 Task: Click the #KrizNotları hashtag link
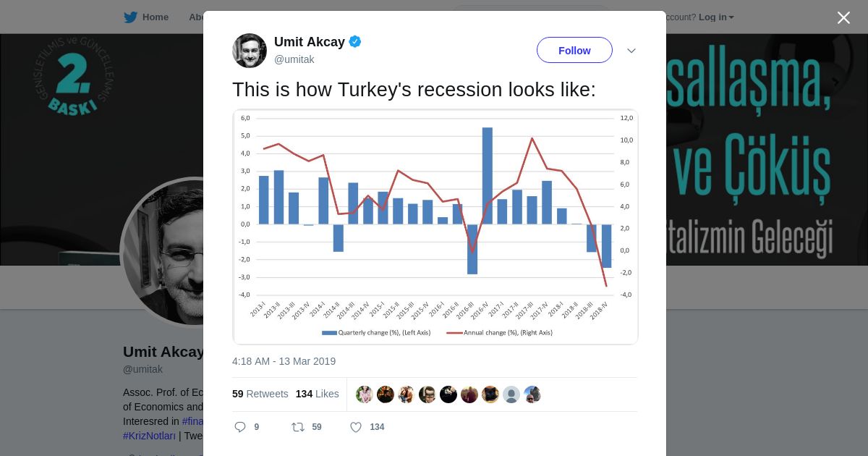click(149, 436)
